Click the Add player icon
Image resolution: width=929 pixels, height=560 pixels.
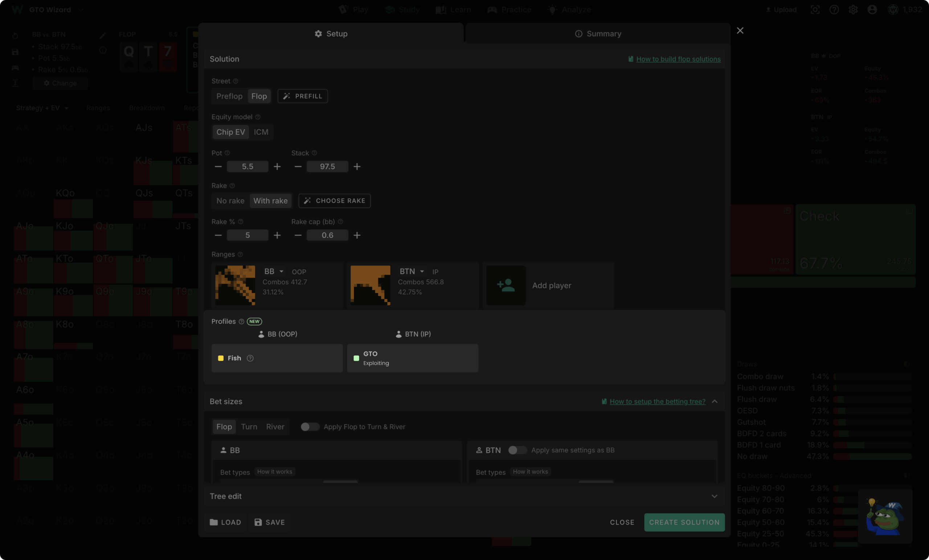point(506,285)
